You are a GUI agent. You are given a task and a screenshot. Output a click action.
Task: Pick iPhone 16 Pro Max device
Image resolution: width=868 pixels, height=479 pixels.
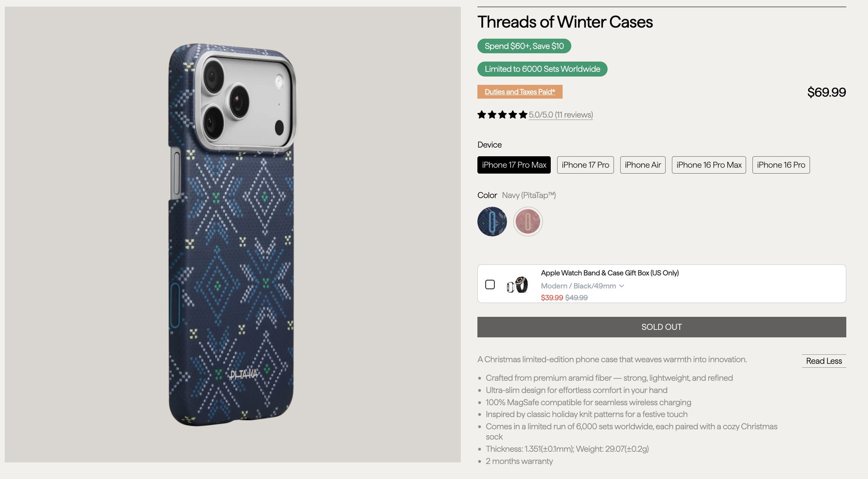pos(709,165)
